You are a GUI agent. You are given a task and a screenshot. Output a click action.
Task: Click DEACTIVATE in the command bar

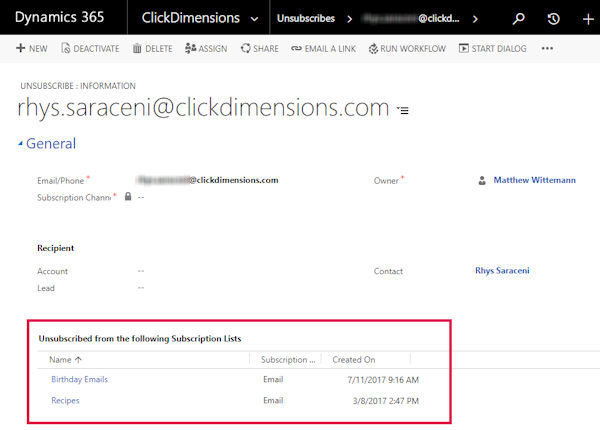tap(90, 49)
